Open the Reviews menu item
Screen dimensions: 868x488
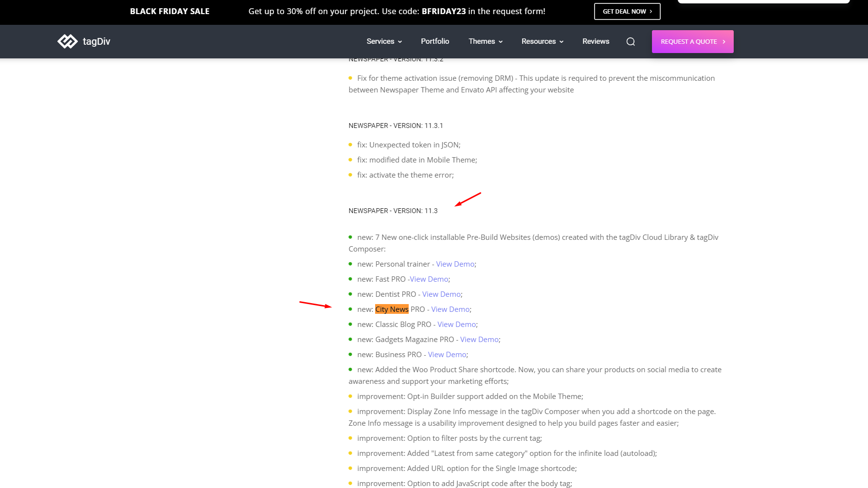[x=596, y=41]
